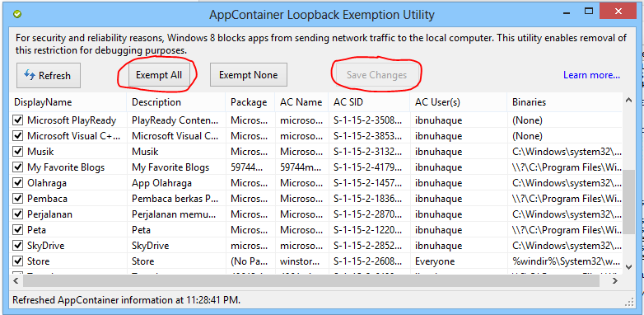The width and height of the screenshot is (644, 315).
Task: Toggle the SkyDrive checkbox
Action: coord(17,246)
